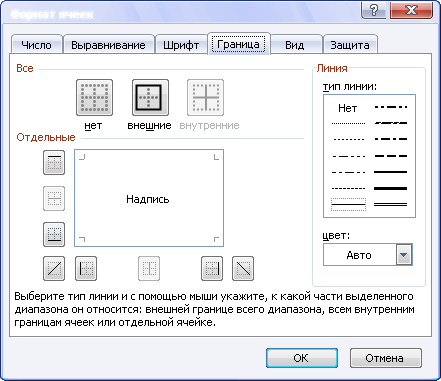This screenshot has height=381, width=441.
Task: Select the double line style
Action: [x=391, y=204]
